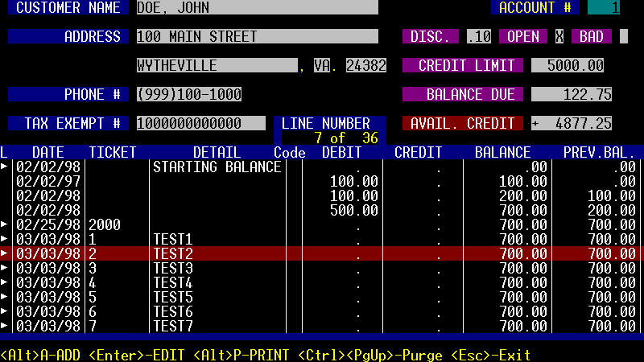644x362 pixels.
Task: Select the TEST5 detail entry
Action: click(173, 297)
